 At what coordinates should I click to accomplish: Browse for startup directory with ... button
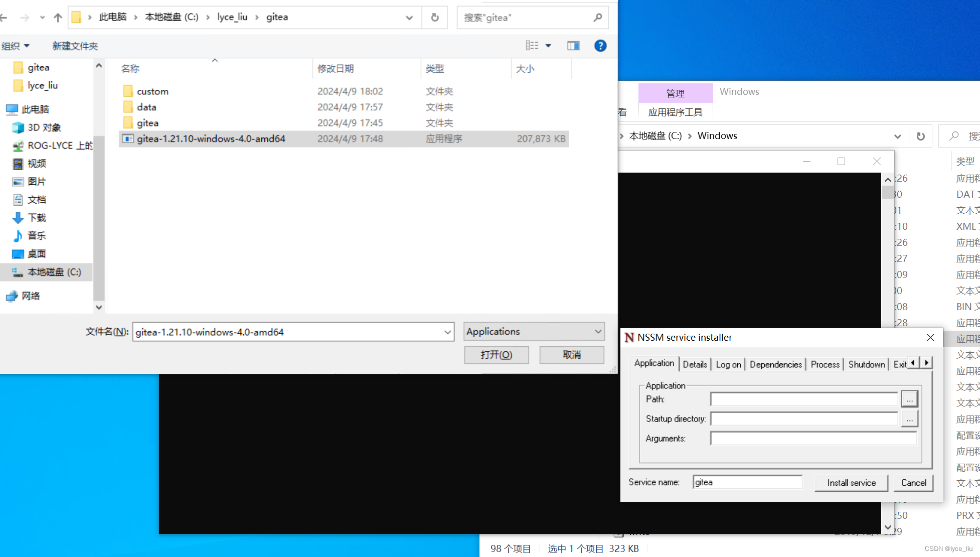coord(909,419)
